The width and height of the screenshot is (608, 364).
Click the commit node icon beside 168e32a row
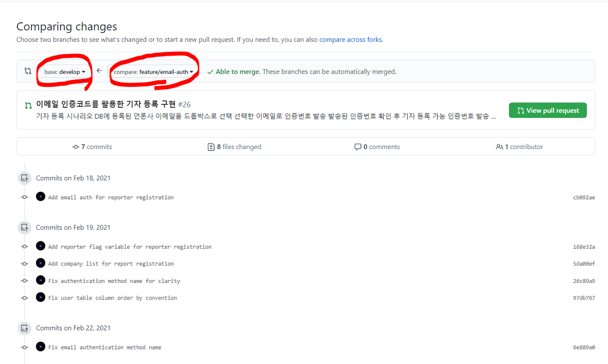(x=25, y=246)
